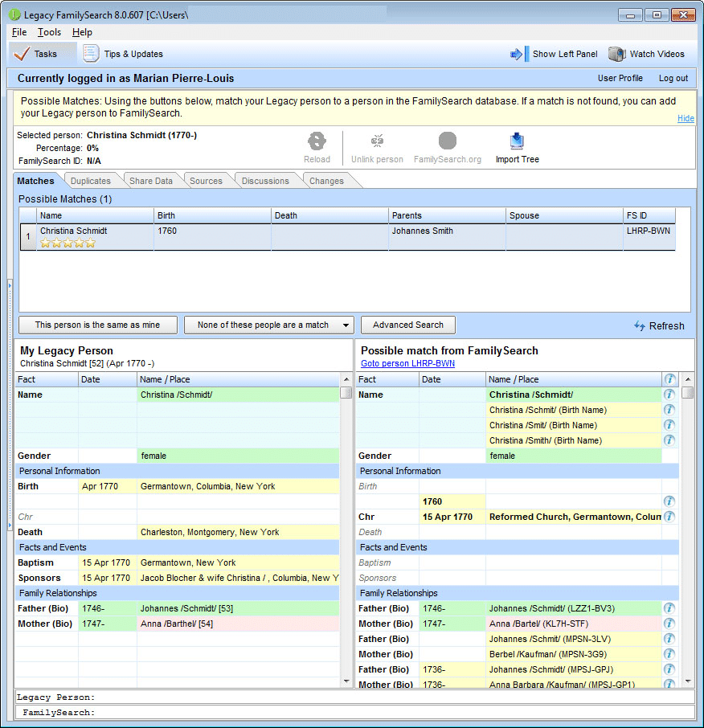Select Legacy death place Charleston, Montgomery, New York

(238, 532)
